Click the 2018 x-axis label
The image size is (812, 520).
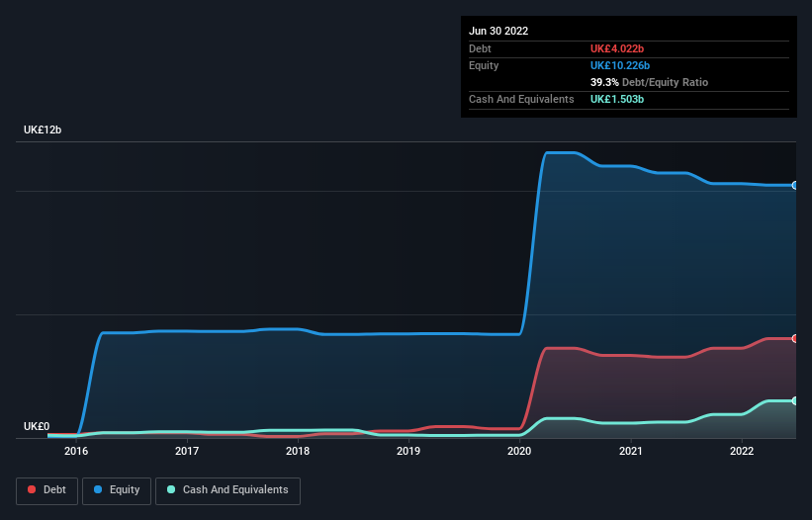click(298, 451)
